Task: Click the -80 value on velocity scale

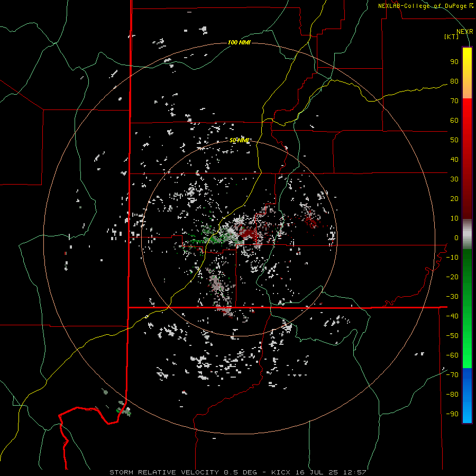Action: 452,395
